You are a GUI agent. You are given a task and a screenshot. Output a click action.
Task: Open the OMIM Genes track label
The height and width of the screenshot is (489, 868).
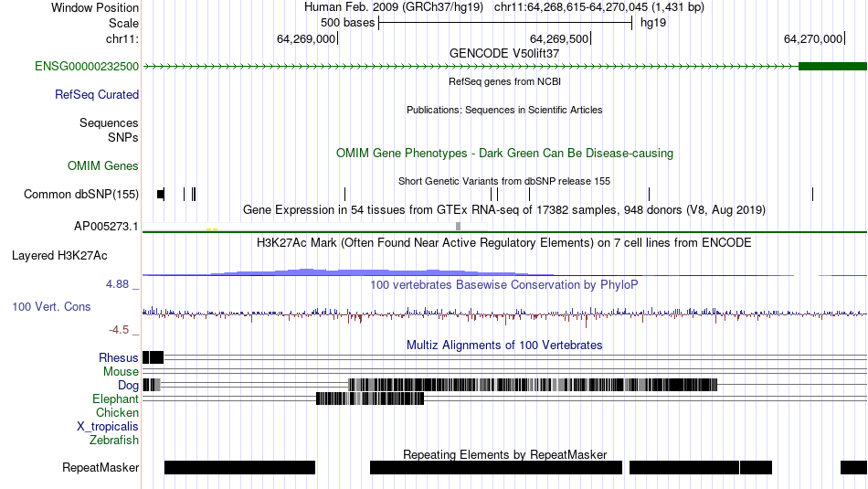pos(103,166)
